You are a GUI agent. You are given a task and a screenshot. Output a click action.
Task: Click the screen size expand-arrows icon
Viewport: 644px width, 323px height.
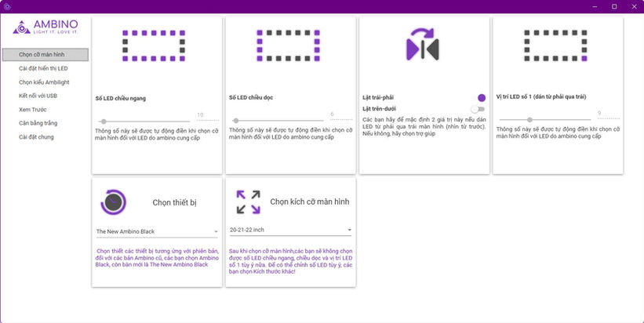click(249, 201)
